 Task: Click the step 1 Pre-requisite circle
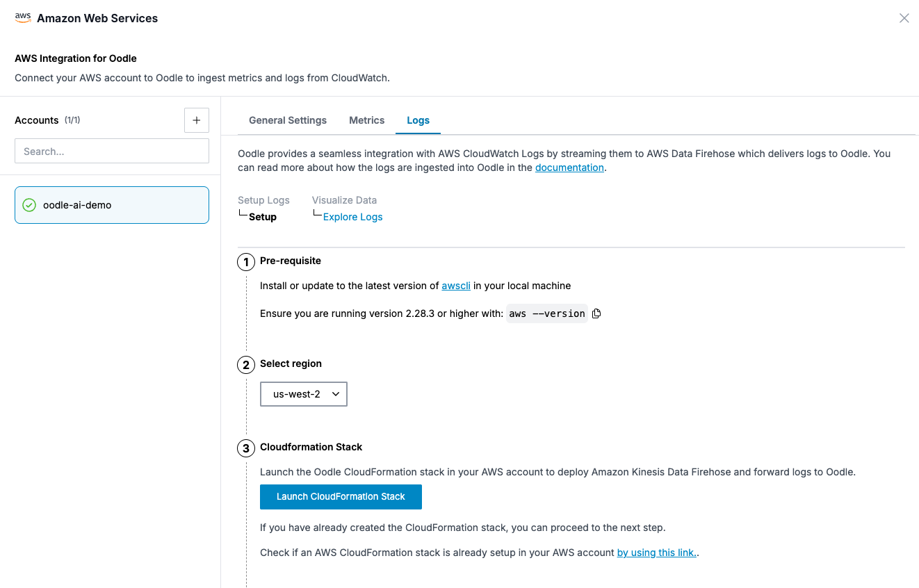click(245, 262)
